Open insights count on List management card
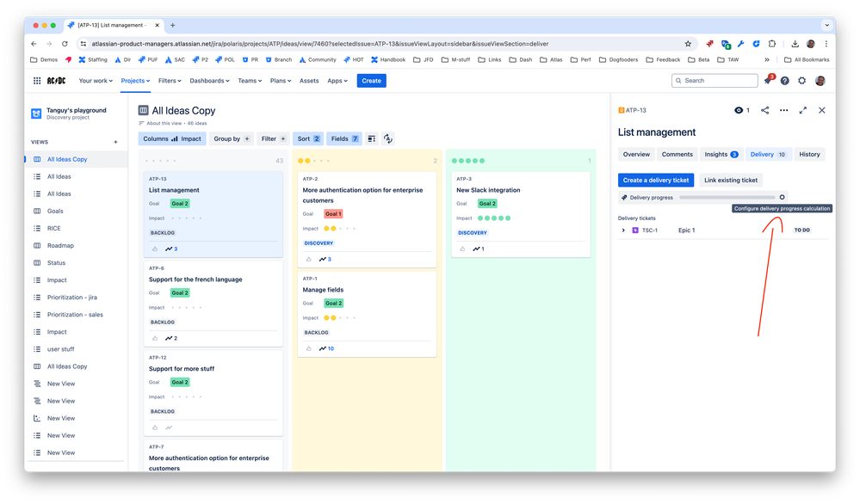Screen dimensions: 860x504 [x=171, y=249]
